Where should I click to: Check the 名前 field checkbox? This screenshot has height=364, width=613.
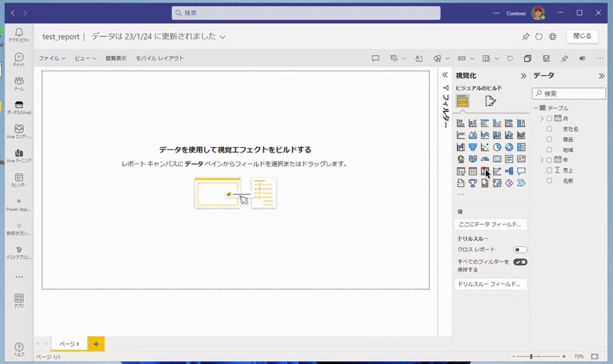point(549,181)
